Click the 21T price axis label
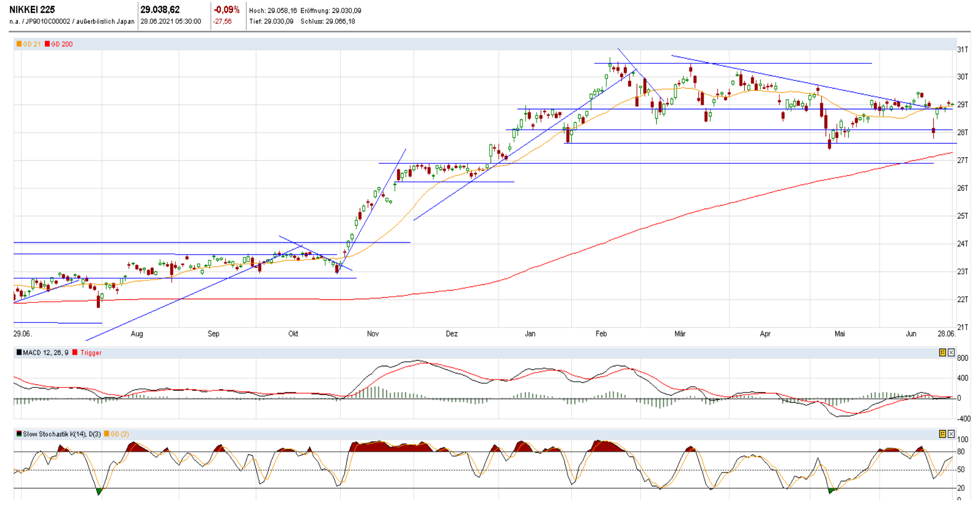The image size is (980, 509). [962, 327]
